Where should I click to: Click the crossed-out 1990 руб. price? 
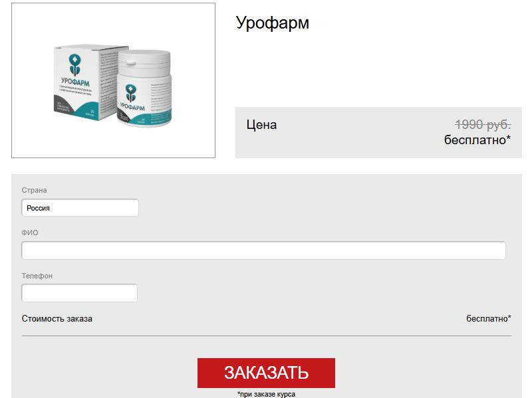[x=483, y=124]
